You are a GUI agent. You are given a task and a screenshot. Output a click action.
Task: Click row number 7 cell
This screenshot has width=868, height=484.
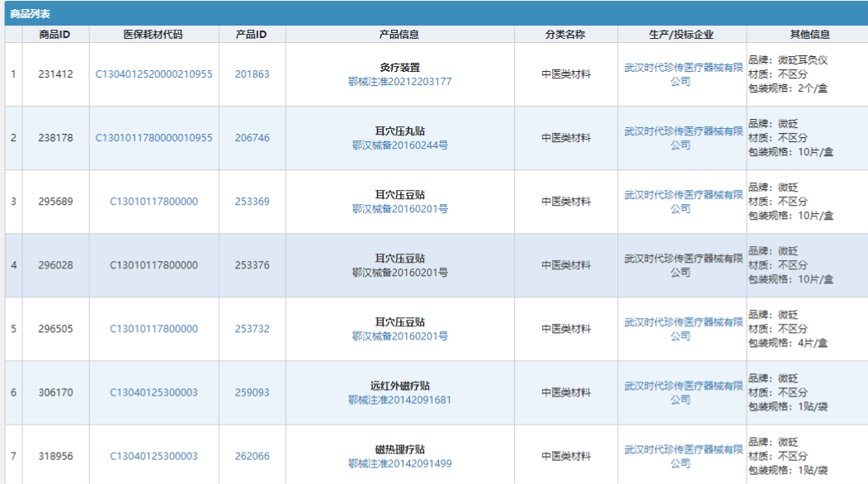click(13, 456)
